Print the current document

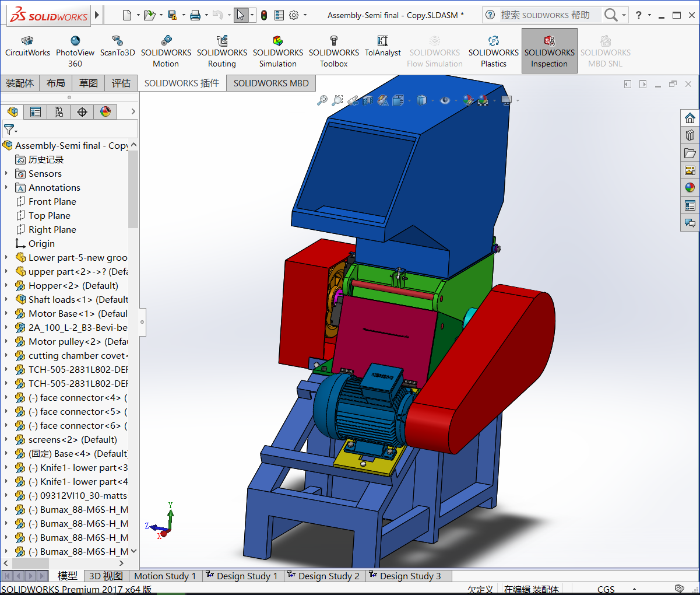tap(195, 15)
